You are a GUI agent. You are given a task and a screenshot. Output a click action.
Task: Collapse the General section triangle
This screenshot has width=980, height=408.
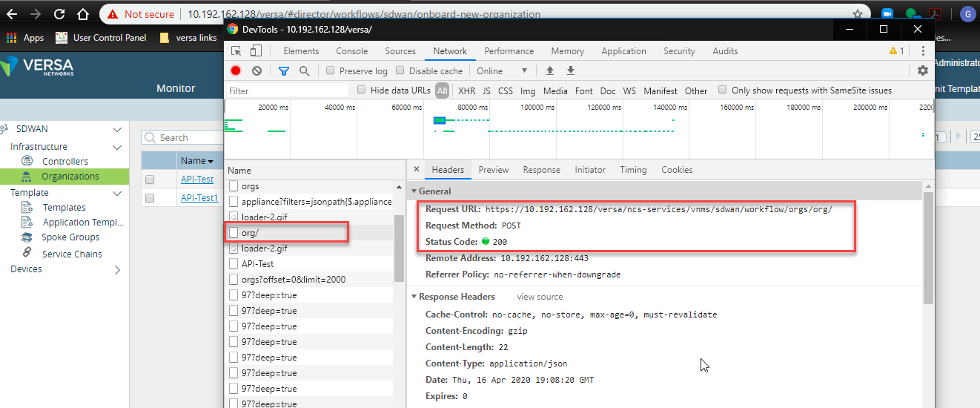point(414,191)
